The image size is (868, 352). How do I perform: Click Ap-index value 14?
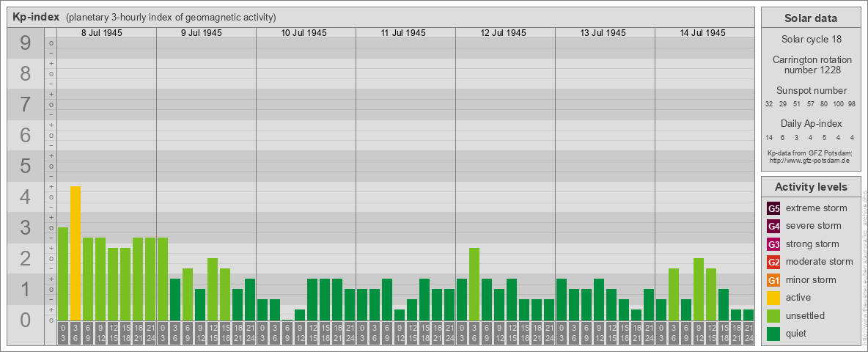click(769, 137)
